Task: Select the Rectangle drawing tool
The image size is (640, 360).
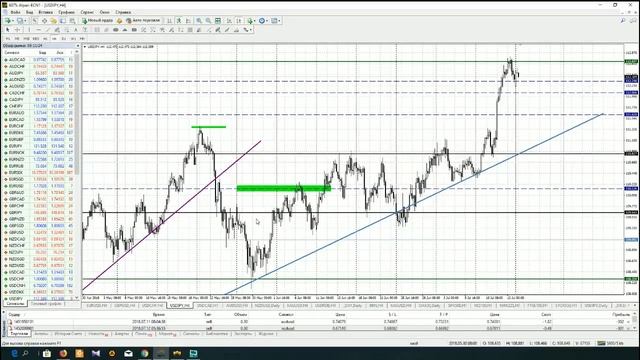Action: click(x=134, y=30)
